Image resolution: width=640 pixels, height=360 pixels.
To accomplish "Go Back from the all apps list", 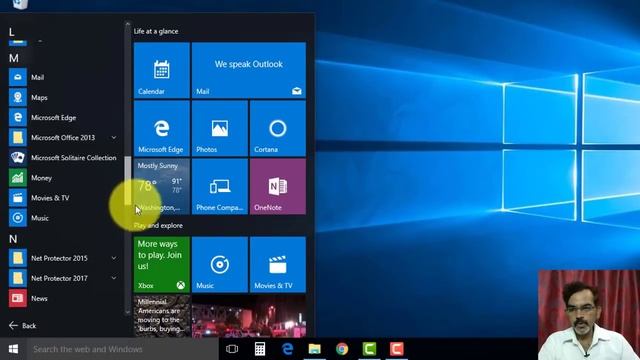I will point(22,325).
